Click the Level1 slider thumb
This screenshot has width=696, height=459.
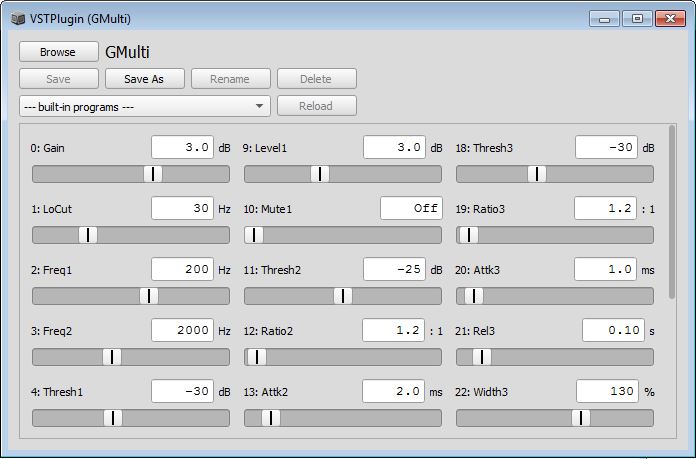pyautogui.click(x=320, y=174)
